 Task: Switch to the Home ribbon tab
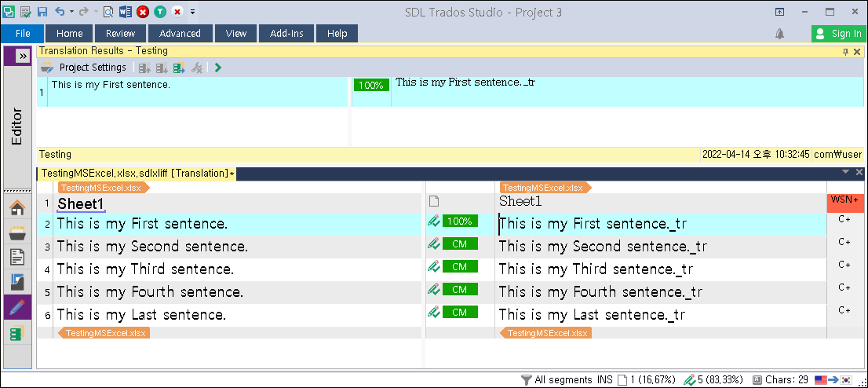coord(69,33)
